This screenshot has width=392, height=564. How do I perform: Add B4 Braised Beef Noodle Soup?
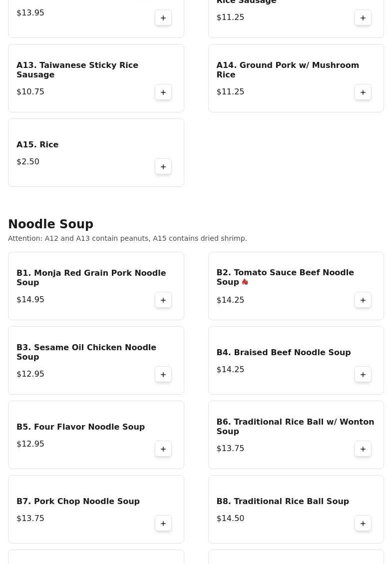363,375
